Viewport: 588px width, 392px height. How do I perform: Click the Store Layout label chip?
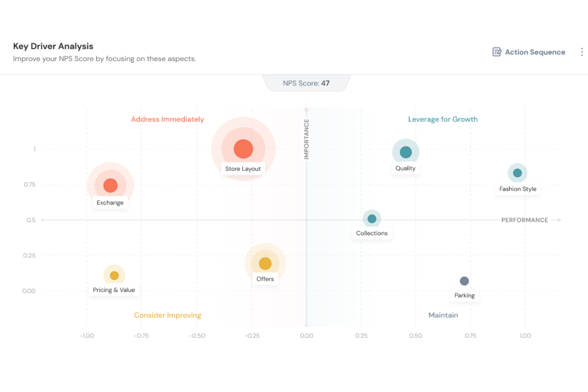pos(243,168)
